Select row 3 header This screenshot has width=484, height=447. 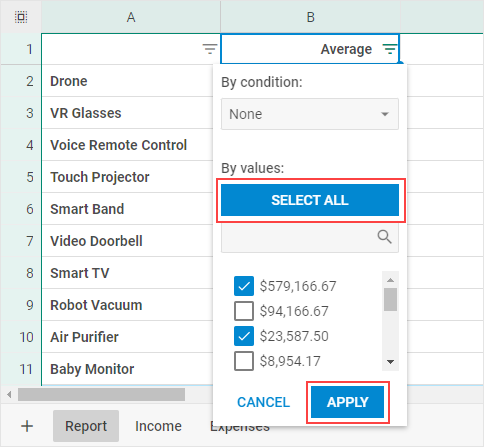[21, 113]
